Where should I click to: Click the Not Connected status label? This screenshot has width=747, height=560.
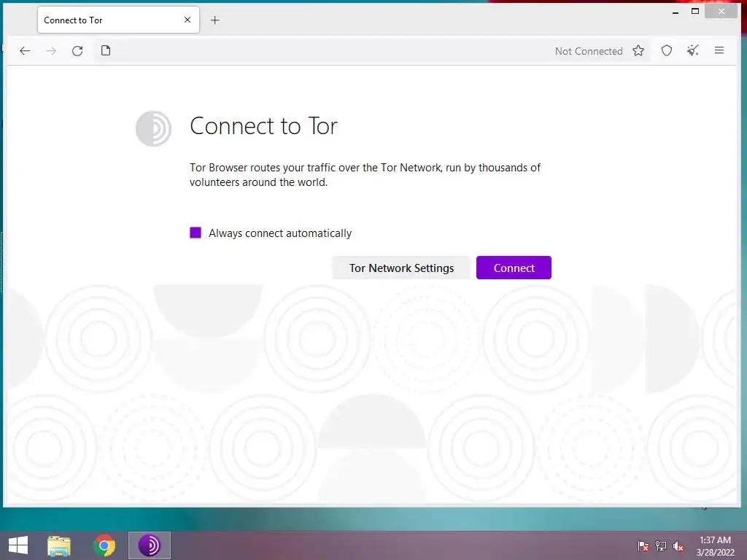tap(589, 51)
